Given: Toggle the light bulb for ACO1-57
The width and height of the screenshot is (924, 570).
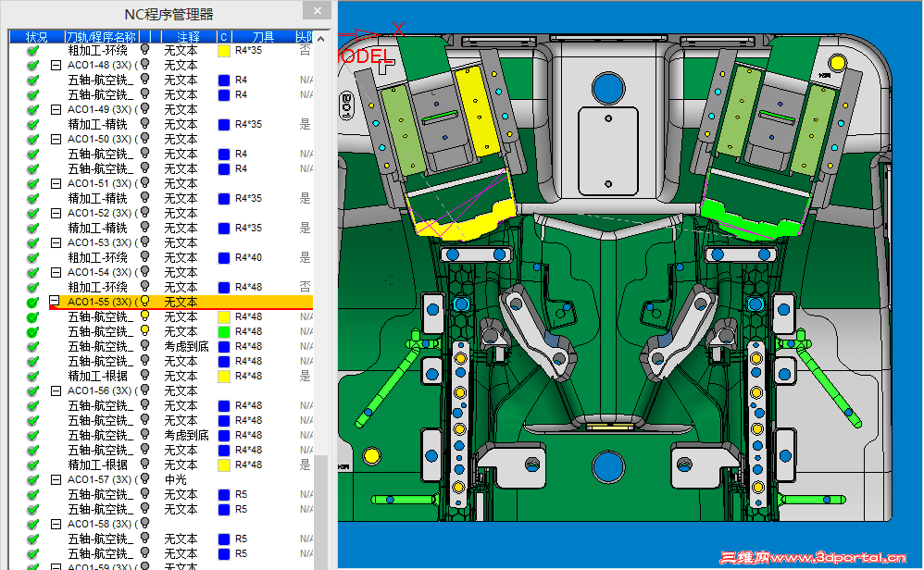Looking at the screenshot, I should pos(144,478).
